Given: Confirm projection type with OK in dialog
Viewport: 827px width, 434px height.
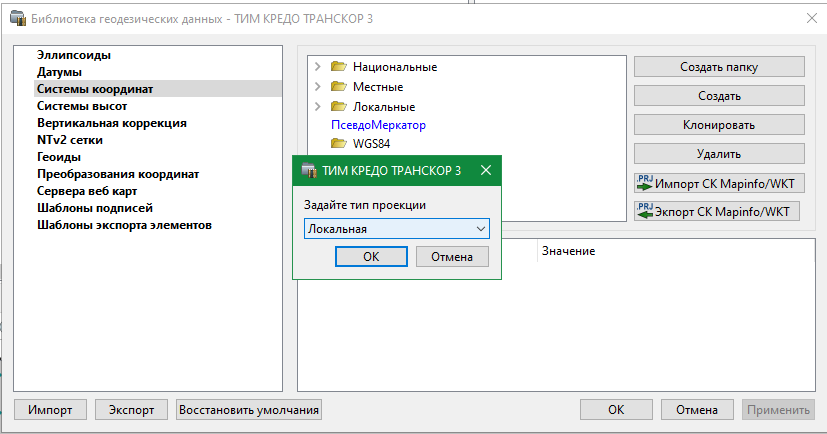Looking at the screenshot, I should point(371,257).
